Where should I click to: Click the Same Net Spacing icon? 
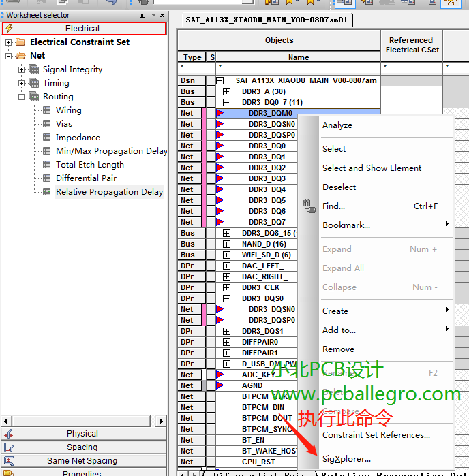click(x=9, y=461)
